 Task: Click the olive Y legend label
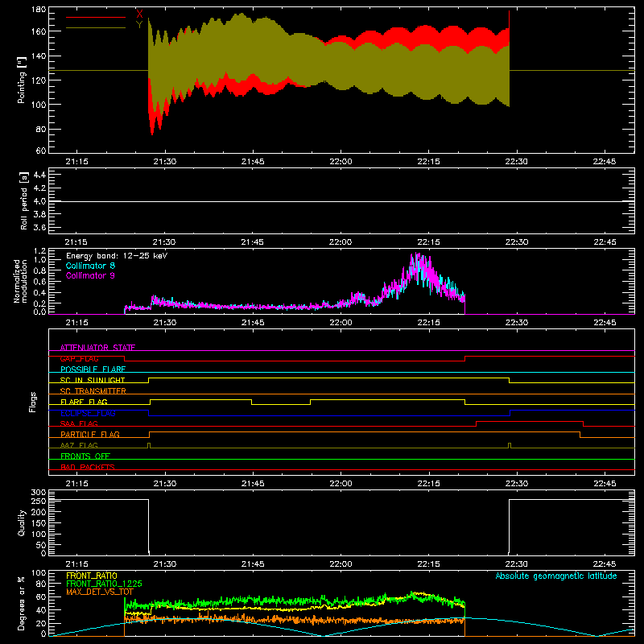[x=139, y=25]
